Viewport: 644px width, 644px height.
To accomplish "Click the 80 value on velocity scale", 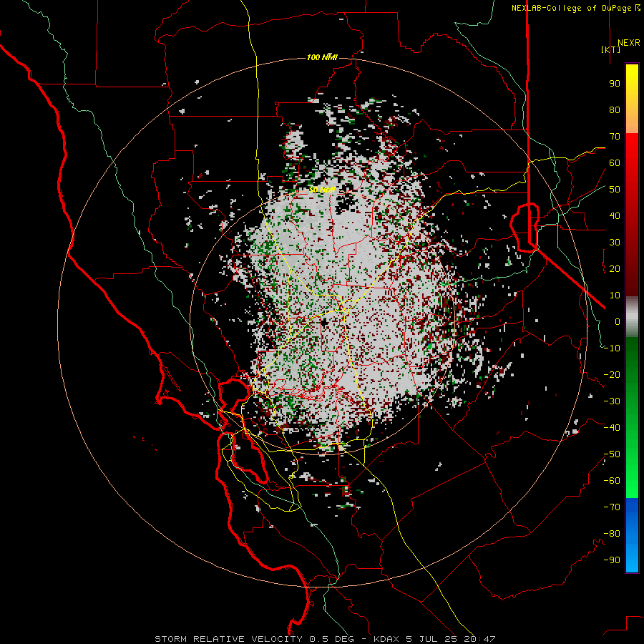I will (615, 110).
